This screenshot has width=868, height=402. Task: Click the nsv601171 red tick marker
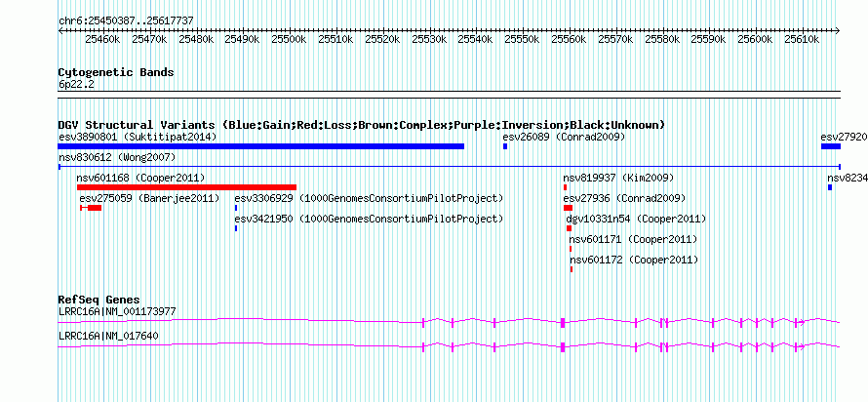[571, 249]
